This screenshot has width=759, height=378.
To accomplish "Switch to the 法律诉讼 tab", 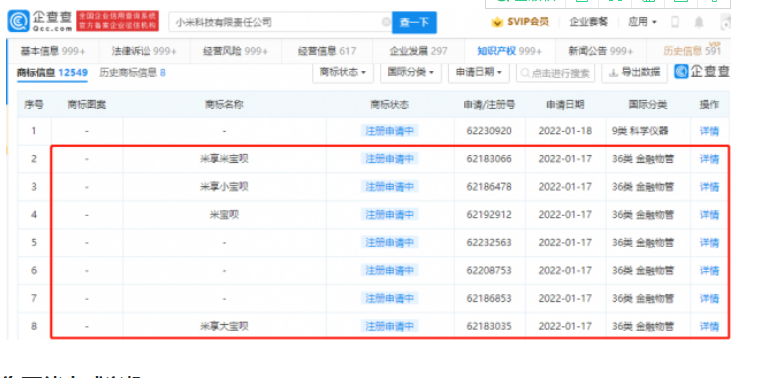I will coord(144,51).
